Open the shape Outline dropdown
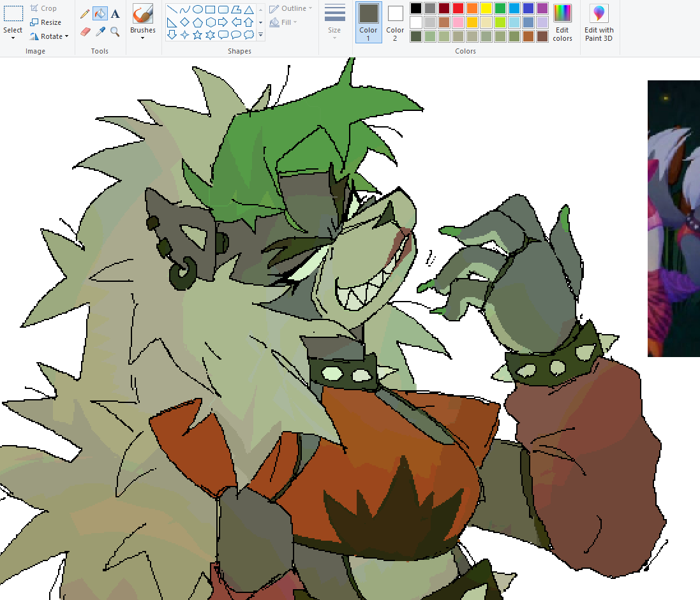Screen dimensions: 700x600 tap(290, 8)
